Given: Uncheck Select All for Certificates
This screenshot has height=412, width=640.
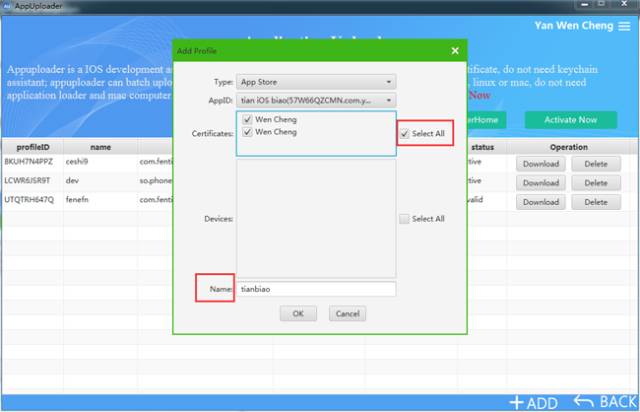Looking at the screenshot, I should [404, 134].
